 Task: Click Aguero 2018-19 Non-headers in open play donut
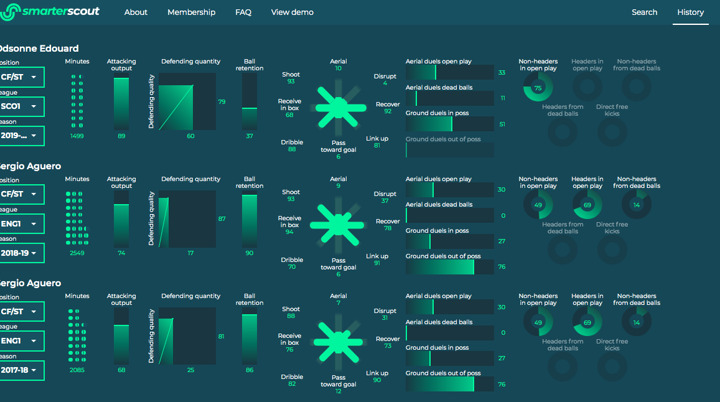tap(538, 204)
